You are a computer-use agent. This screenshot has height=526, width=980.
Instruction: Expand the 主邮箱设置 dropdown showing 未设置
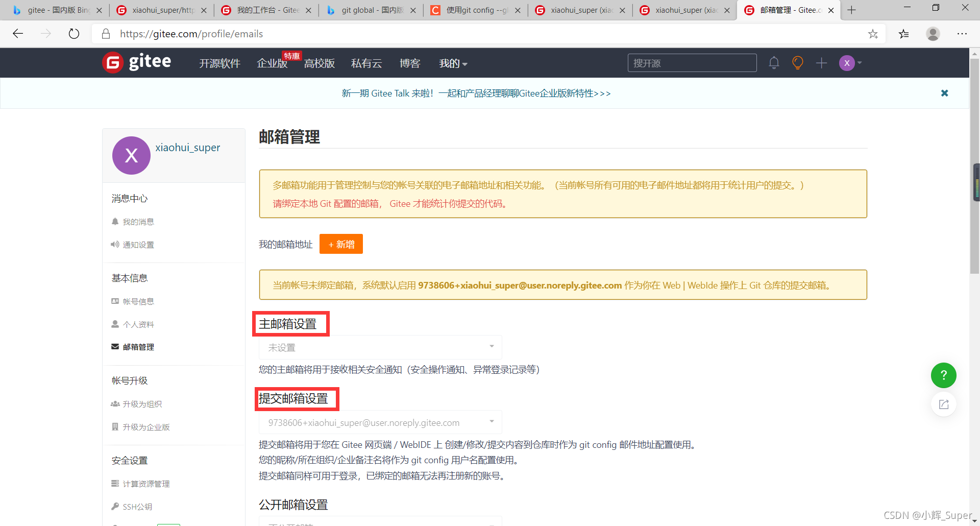point(380,347)
